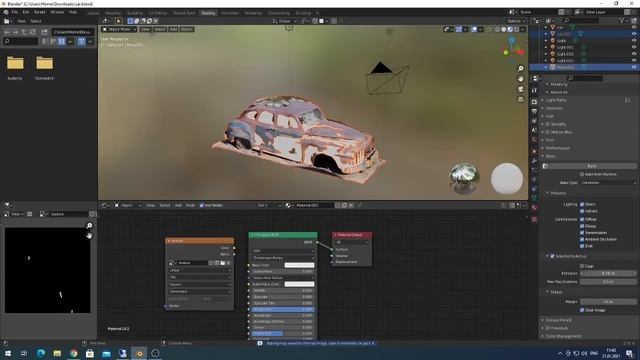
Task: Toggle the Clear Image checkbox
Action: [582, 310]
